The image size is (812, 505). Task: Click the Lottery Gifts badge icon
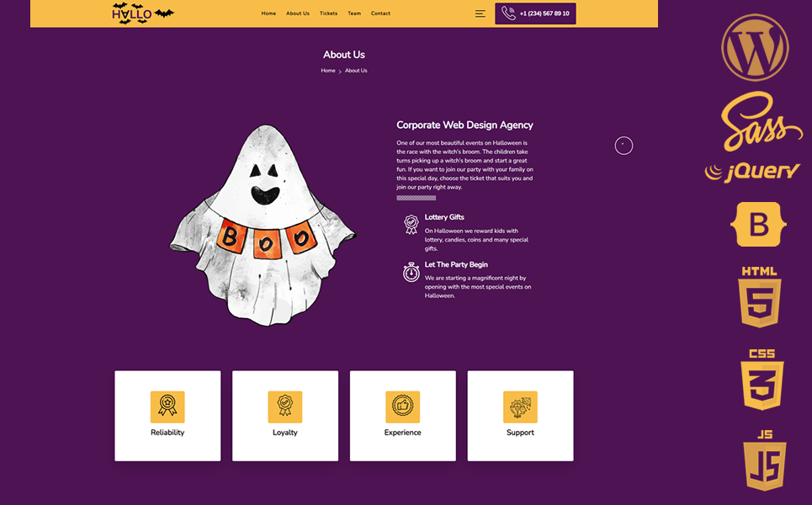411,224
